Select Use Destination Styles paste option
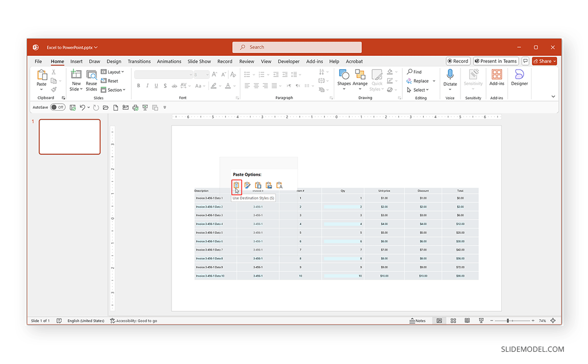This screenshot has width=588, height=364. (x=237, y=185)
